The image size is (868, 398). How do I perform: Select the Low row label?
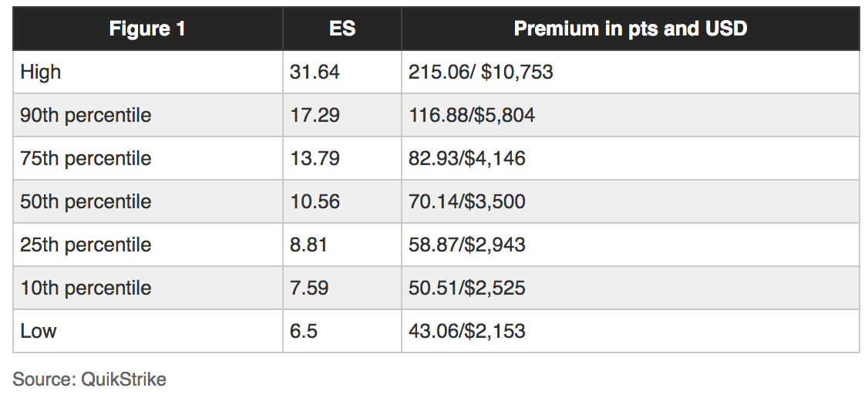pos(39,332)
